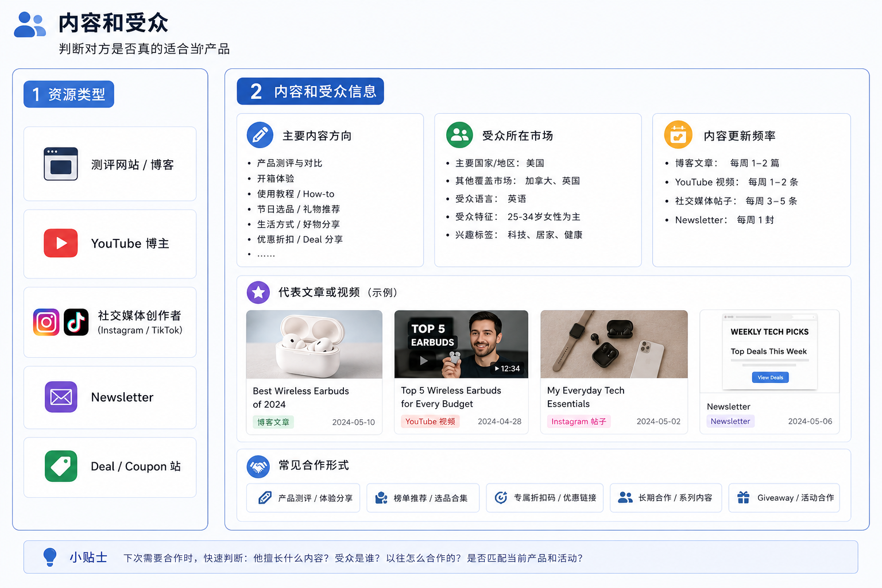Click the Instagram 帖子 pink tag

coord(579,421)
